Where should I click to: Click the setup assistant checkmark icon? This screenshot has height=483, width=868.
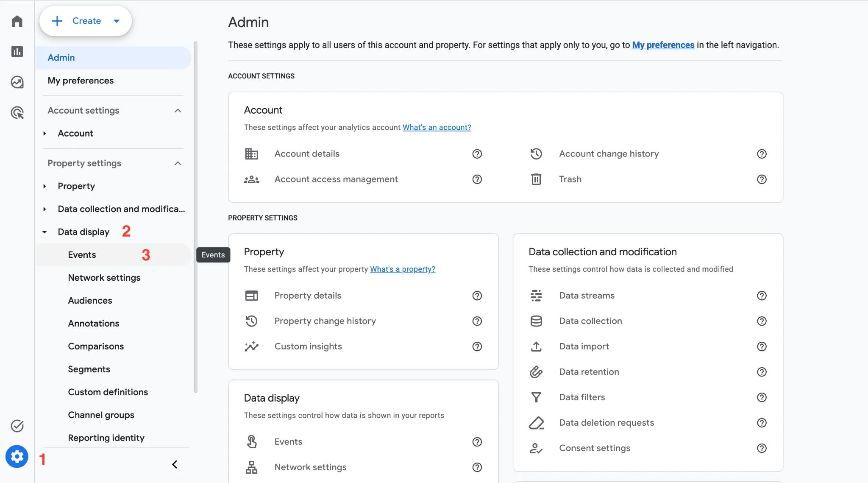point(17,426)
